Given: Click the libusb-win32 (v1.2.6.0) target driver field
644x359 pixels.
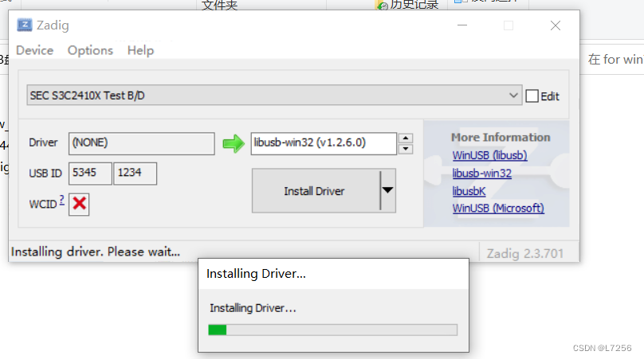Looking at the screenshot, I should [x=324, y=143].
